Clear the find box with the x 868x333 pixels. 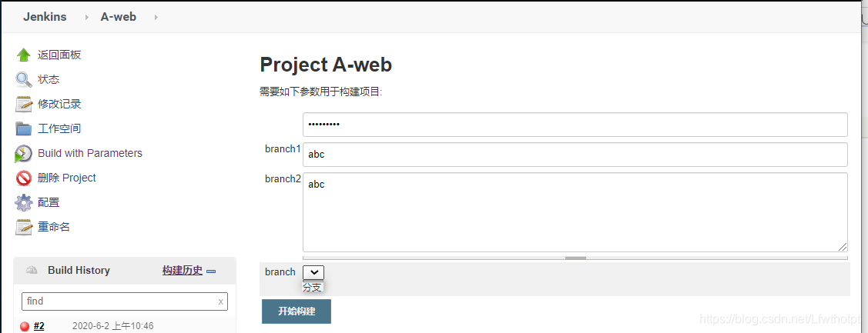click(x=221, y=301)
